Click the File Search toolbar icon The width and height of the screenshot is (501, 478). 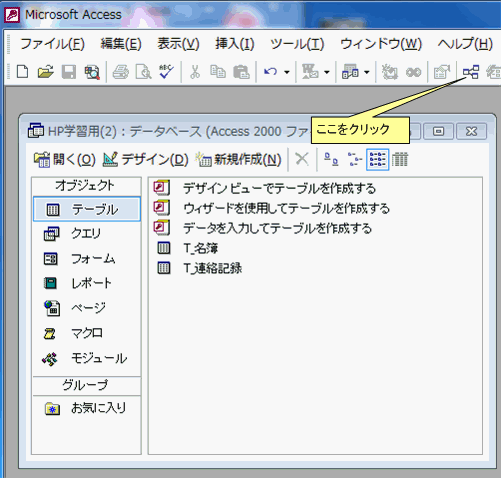coord(92,72)
